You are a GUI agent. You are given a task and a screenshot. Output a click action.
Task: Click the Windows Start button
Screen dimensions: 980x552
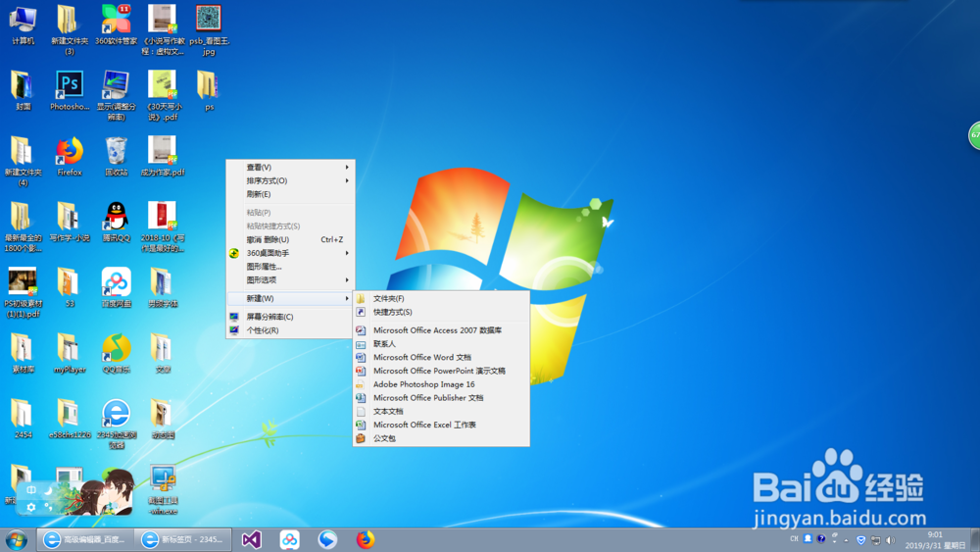pyautogui.click(x=17, y=540)
